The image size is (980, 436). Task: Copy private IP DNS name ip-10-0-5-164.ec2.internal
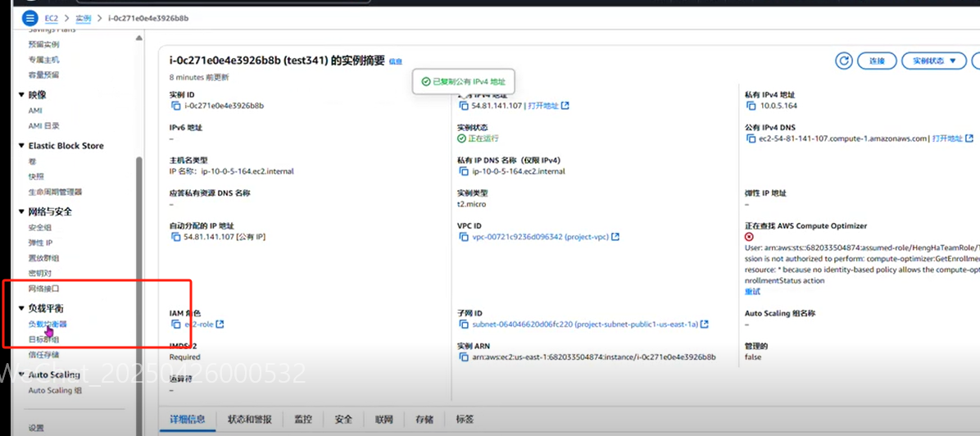tap(463, 171)
